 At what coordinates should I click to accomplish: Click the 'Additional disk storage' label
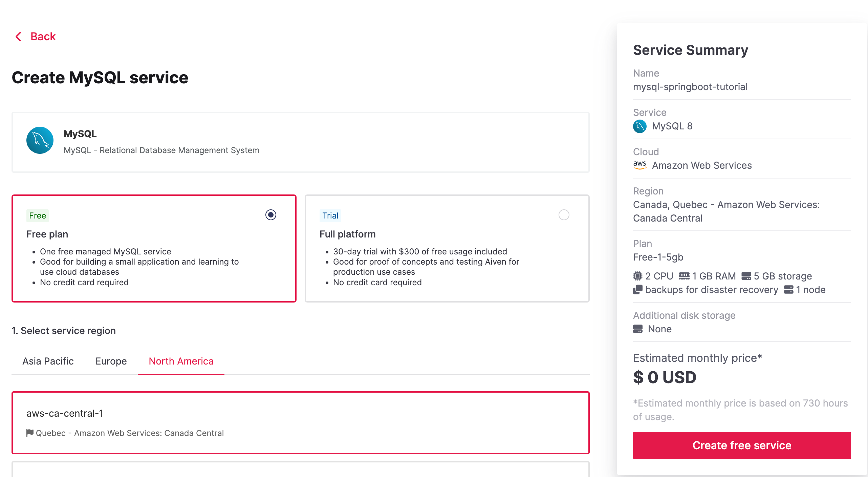(x=684, y=315)
